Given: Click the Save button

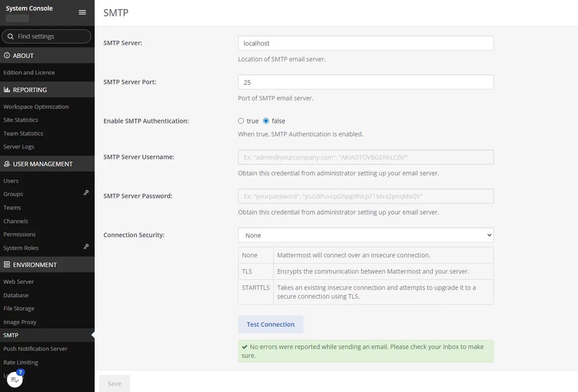Looking at the screenshot, I should [x=115, y=384].
